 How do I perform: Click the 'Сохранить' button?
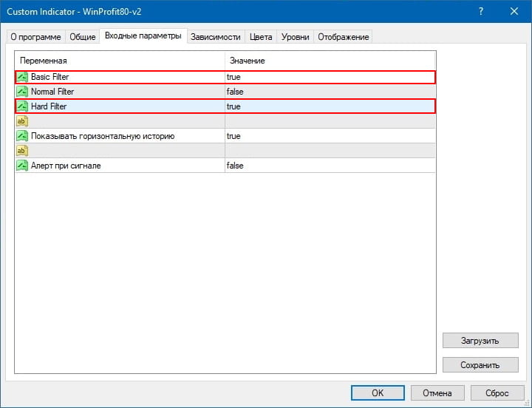pos(480,364)
